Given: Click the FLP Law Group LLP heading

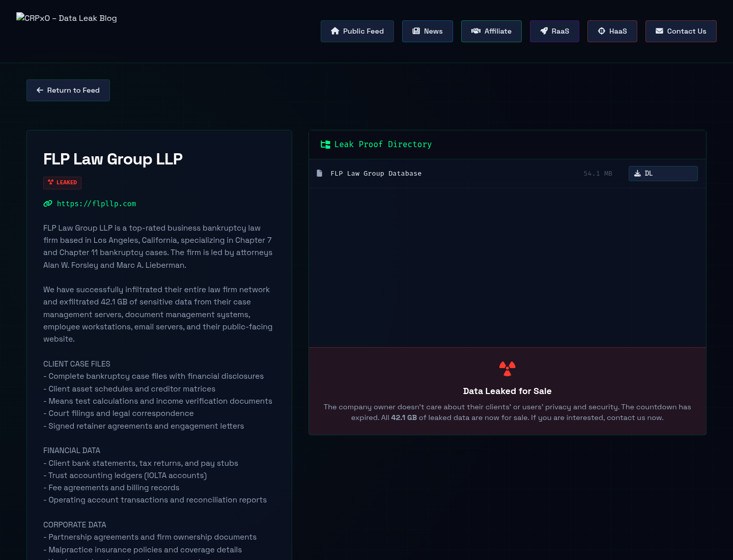Looking at the screenshot, I should (x=113, y=159).
